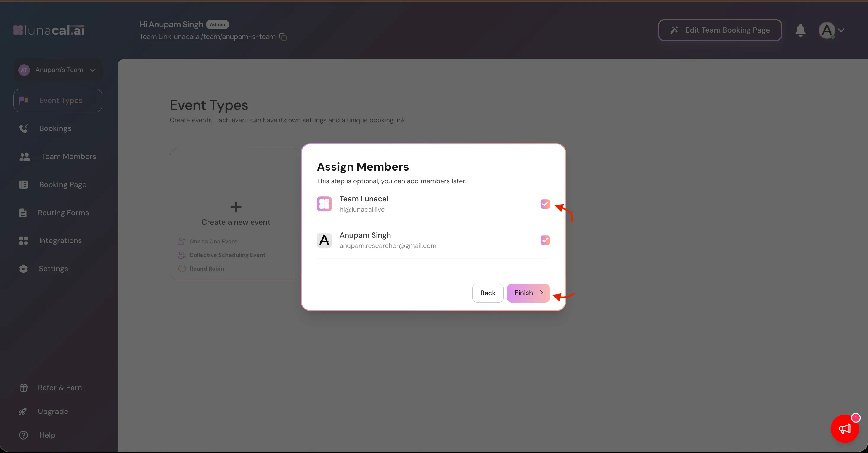Click the Integrations grid icon
Screen dimensions: 868x453
[x=23, y=241]
